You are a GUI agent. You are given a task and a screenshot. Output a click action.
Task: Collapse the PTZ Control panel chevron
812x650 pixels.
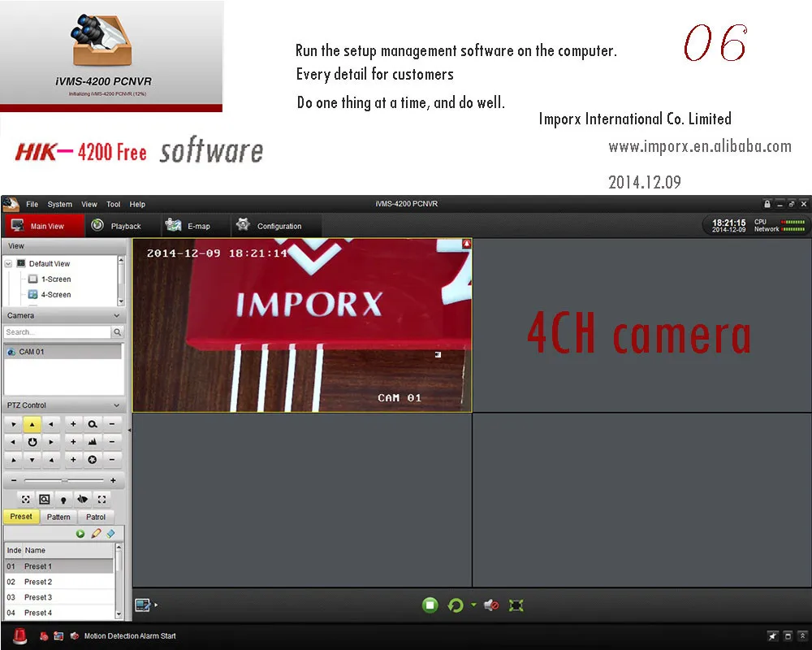(x=116, y=405)
